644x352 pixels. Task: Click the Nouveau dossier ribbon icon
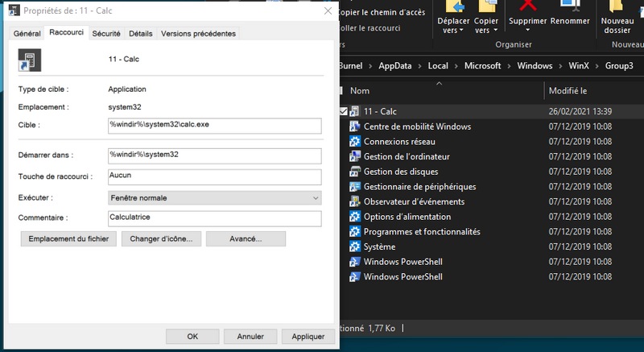tap(617, 6)
